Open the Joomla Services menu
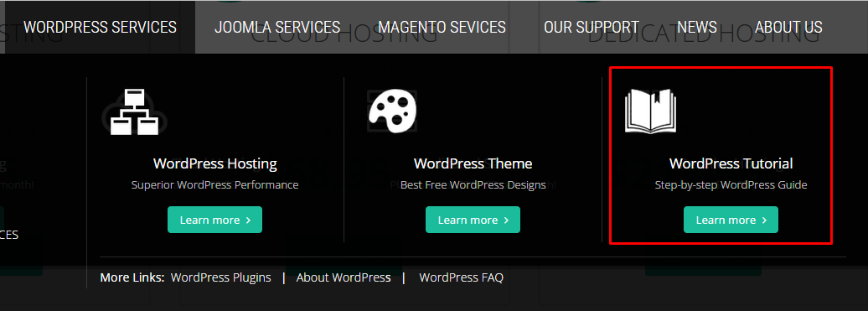The height and width of the screenshot is (311, 868). click(x=277, y=27)
